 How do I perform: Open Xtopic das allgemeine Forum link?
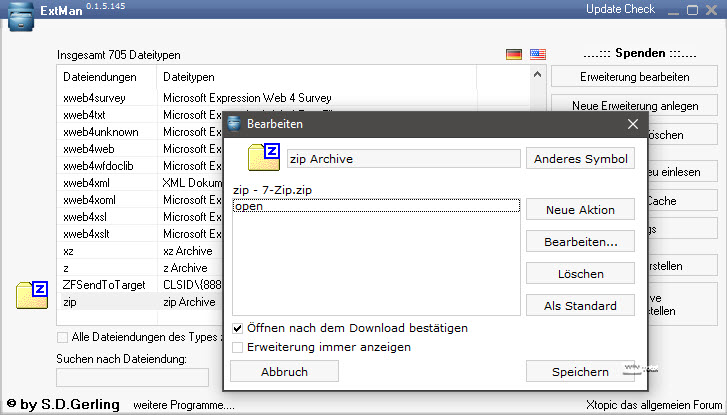click(x=654, y=405)
